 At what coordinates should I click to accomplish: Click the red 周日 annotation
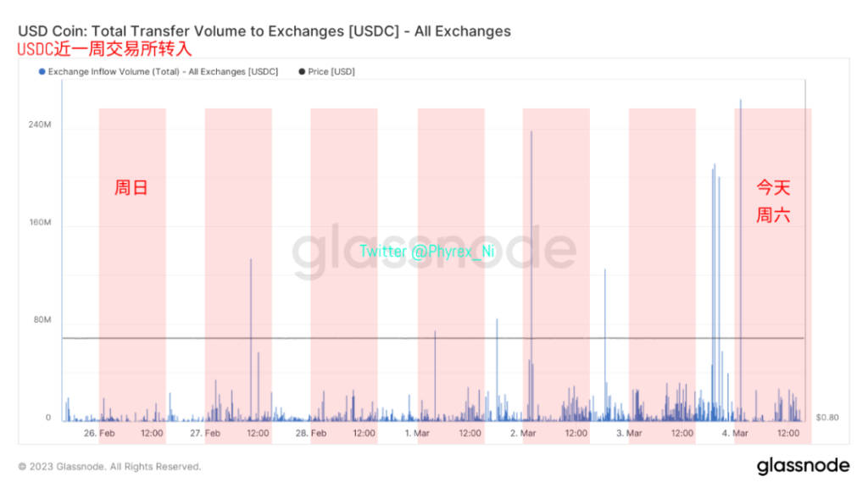coord(131,187)
